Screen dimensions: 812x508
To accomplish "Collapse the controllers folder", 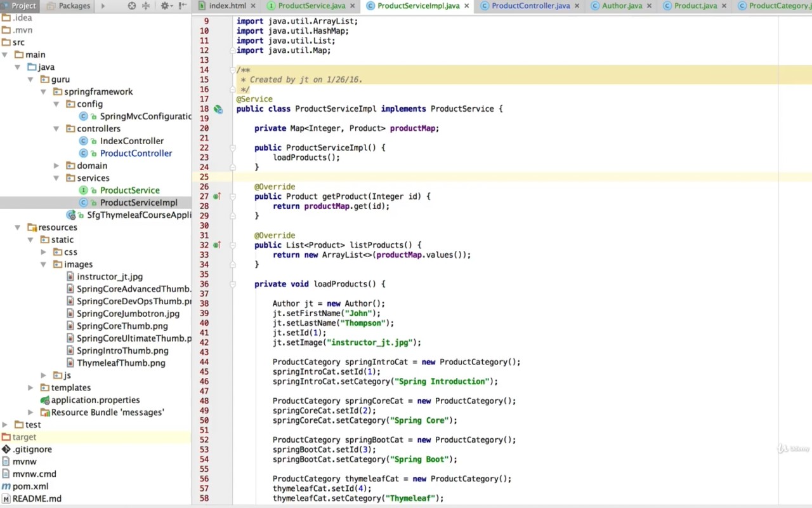I will coord(56,129).
